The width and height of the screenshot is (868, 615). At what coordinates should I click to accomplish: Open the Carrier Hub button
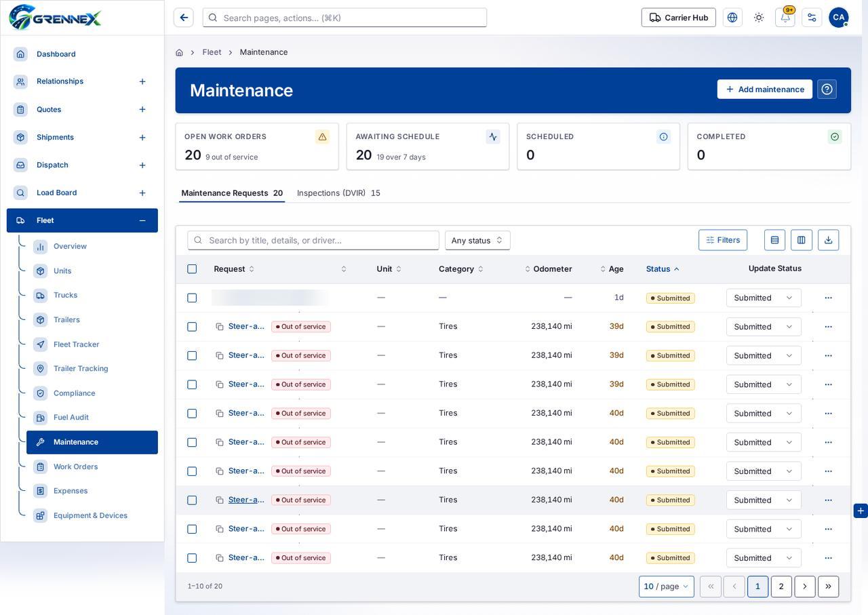[679, 18]
